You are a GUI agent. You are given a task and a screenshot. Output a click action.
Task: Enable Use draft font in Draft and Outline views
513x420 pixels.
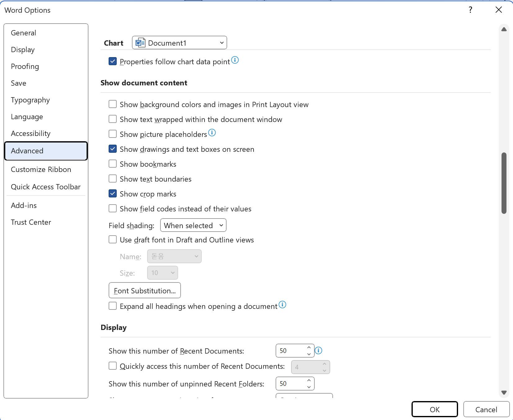click(x=113, y=239)
